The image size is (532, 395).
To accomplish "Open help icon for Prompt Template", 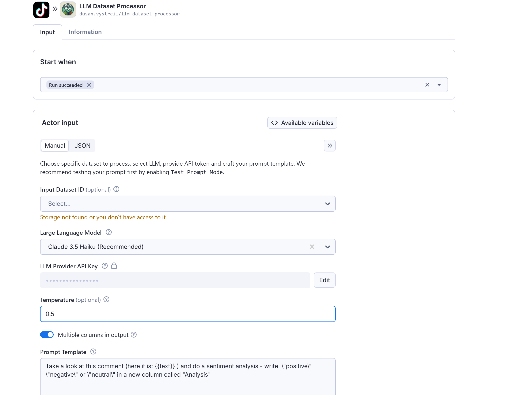I will (94, 351).
